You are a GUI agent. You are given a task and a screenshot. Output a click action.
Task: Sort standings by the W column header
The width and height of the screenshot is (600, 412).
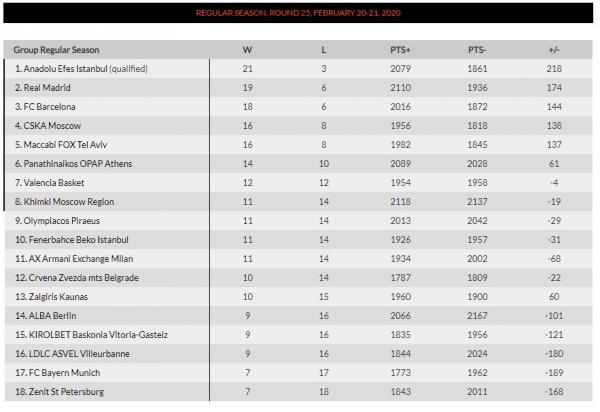click(247, 49)
